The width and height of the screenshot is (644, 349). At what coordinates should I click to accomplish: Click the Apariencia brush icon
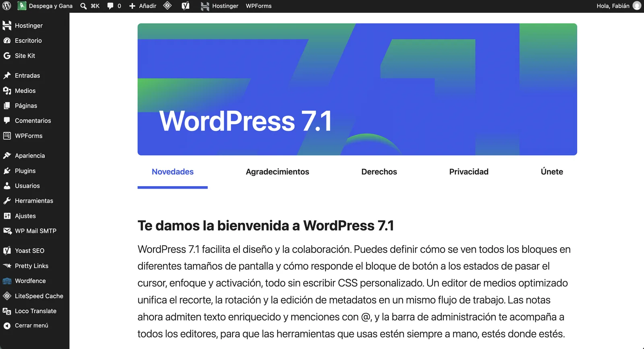pos(7,156)
